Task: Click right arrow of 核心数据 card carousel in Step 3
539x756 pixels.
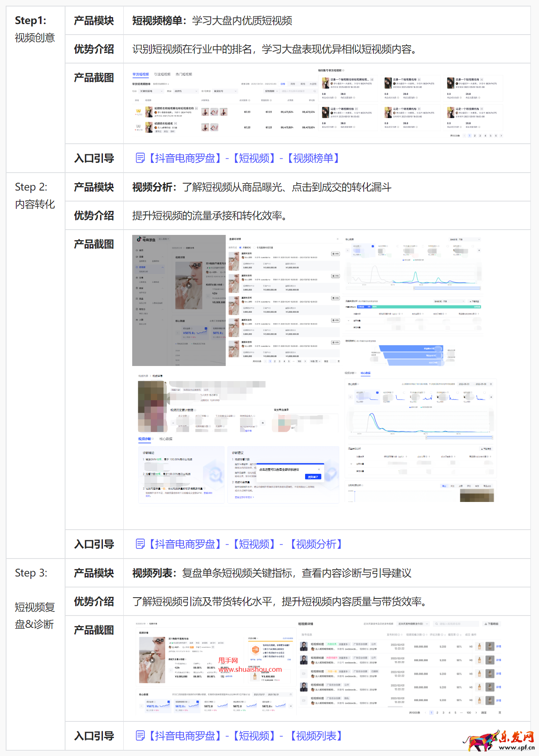Action: point(290,706)
